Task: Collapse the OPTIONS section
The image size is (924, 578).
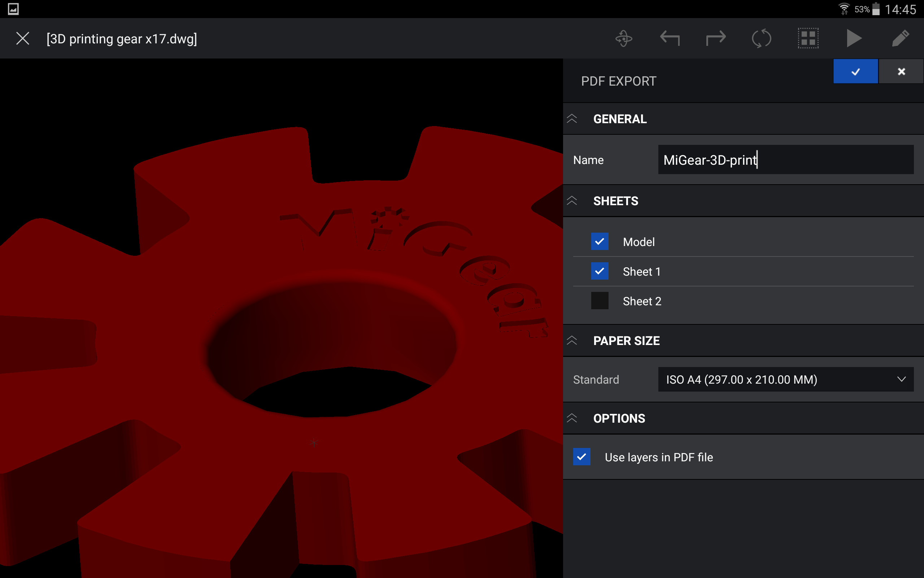Action: coord(572,418)
